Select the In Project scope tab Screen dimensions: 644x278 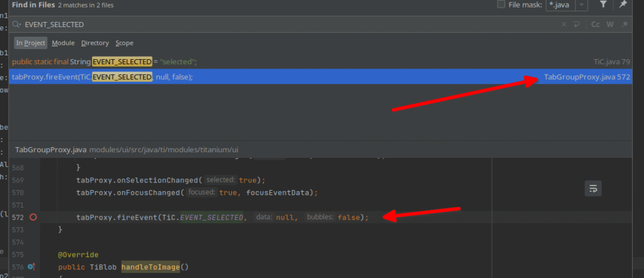[x=31, y=43]
